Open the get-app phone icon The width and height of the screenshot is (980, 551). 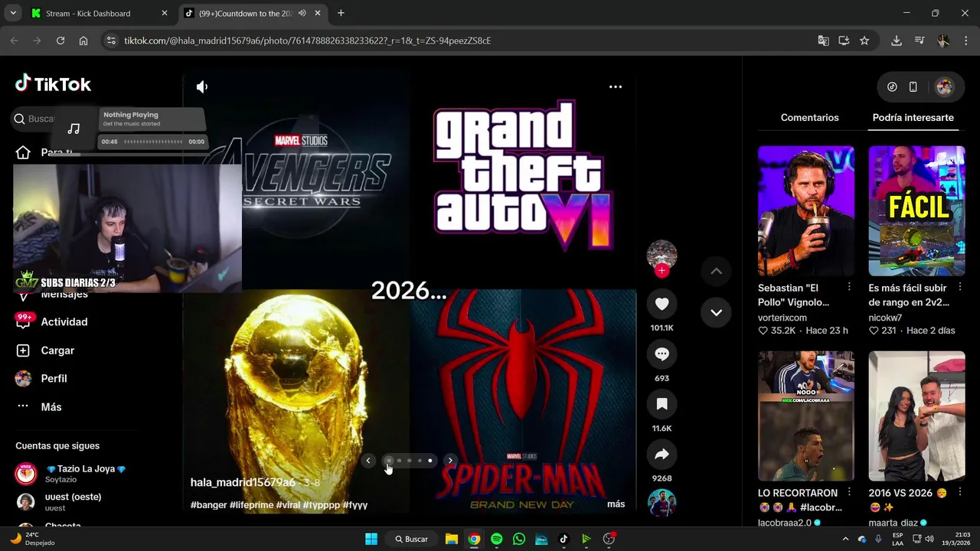pyautogui.click(x=913, y=87)
